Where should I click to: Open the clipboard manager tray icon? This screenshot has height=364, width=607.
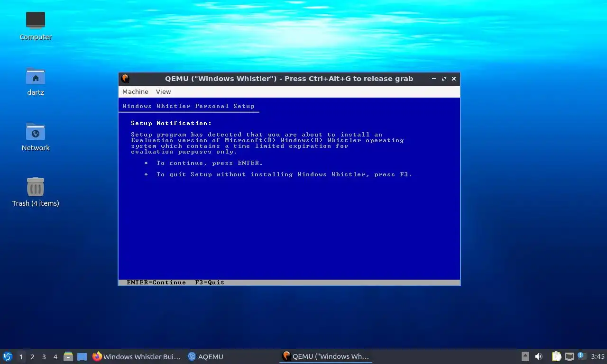556,356
